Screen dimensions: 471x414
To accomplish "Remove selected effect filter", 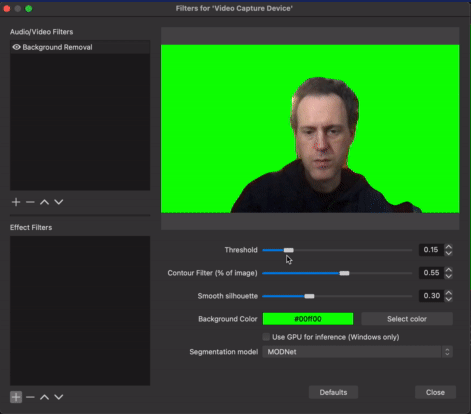I will 30,397.
